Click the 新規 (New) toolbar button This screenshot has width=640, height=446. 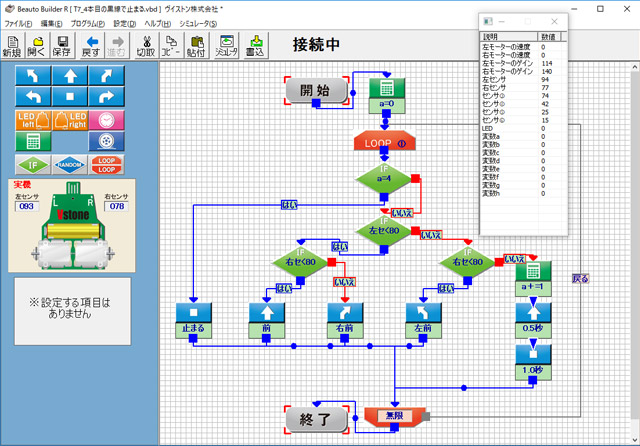12,46
